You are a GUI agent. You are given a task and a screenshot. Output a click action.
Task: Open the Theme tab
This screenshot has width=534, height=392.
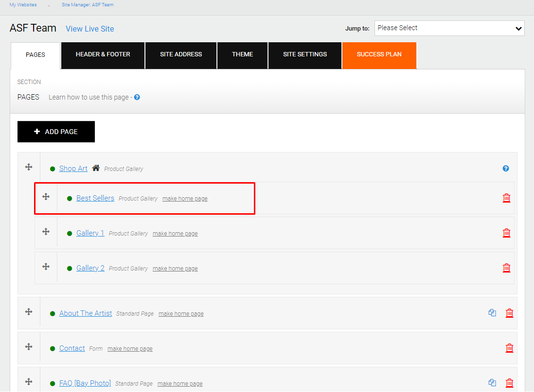(243, 55)
